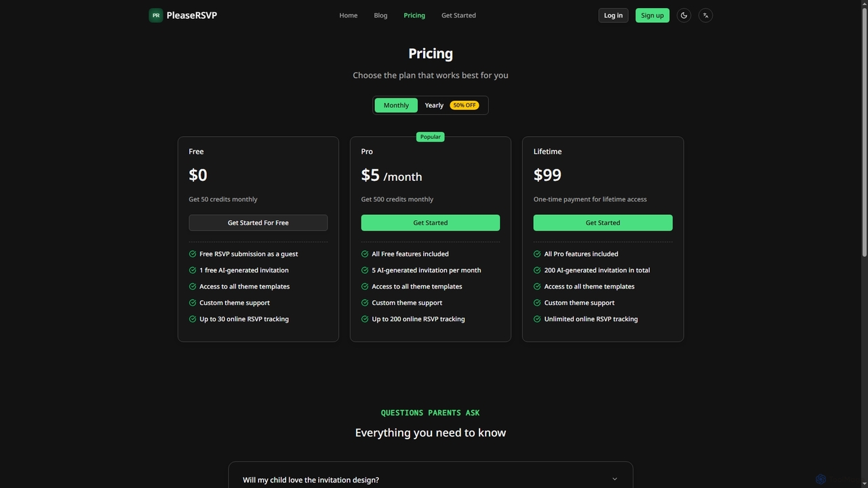Click Get Started For Free button
The height and width of the screenshot is (488, 868).
(x=258, y=222)
